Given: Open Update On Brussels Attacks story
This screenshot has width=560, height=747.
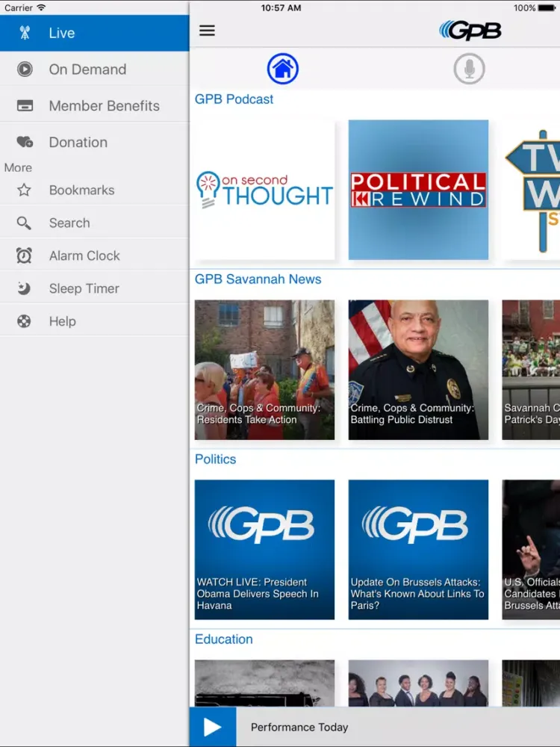Looking at the screenshot, I should (x=418, y=550).
